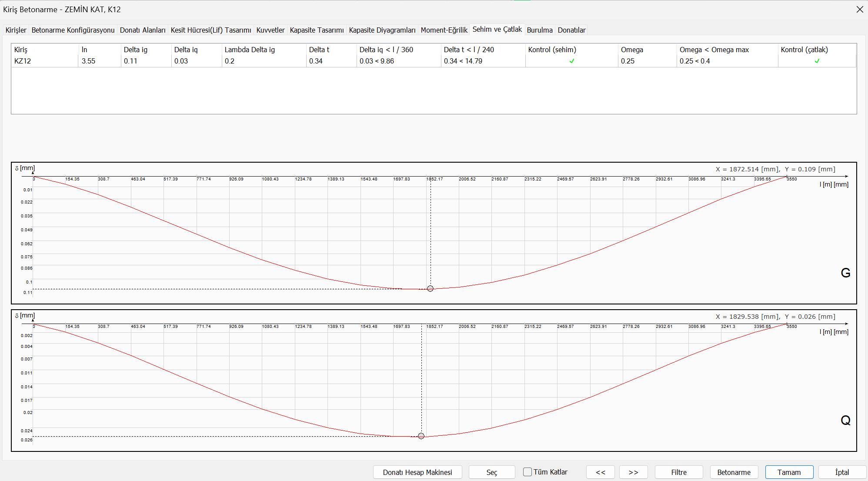868x481 pixels.
Task: Close the Kiriş Betonarme dialog
Action: (x=859, y=9)
